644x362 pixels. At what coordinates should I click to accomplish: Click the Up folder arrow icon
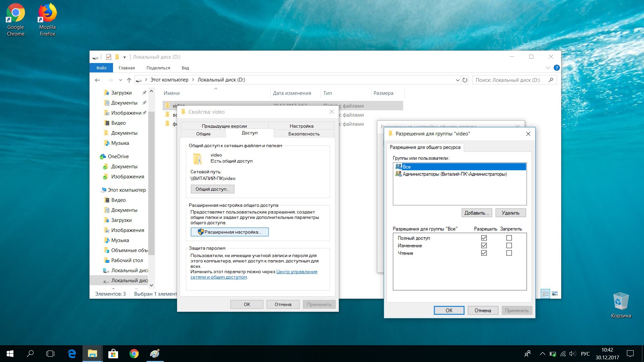coord(129,80)
